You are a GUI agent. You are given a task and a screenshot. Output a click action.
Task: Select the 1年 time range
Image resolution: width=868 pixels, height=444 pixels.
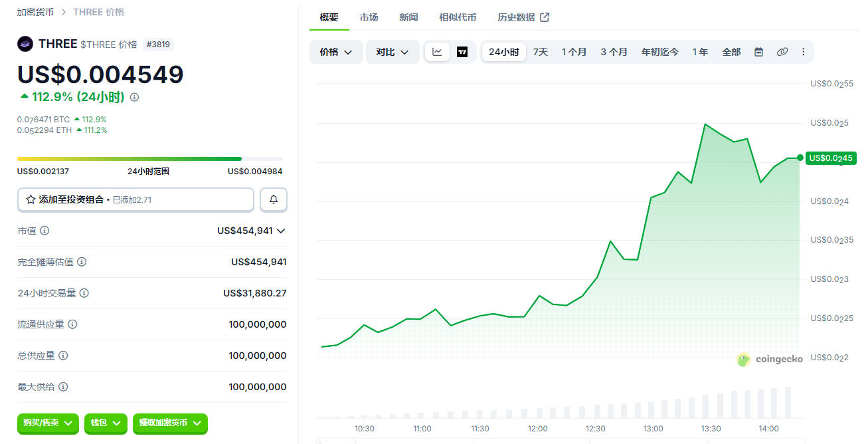(700, 52)
